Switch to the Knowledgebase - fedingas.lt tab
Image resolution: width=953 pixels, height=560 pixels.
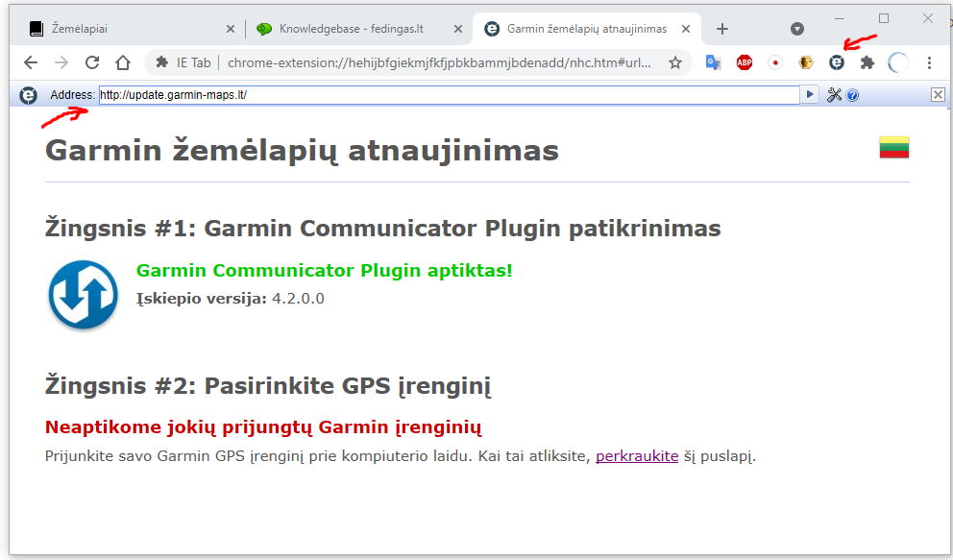[358, 29]
